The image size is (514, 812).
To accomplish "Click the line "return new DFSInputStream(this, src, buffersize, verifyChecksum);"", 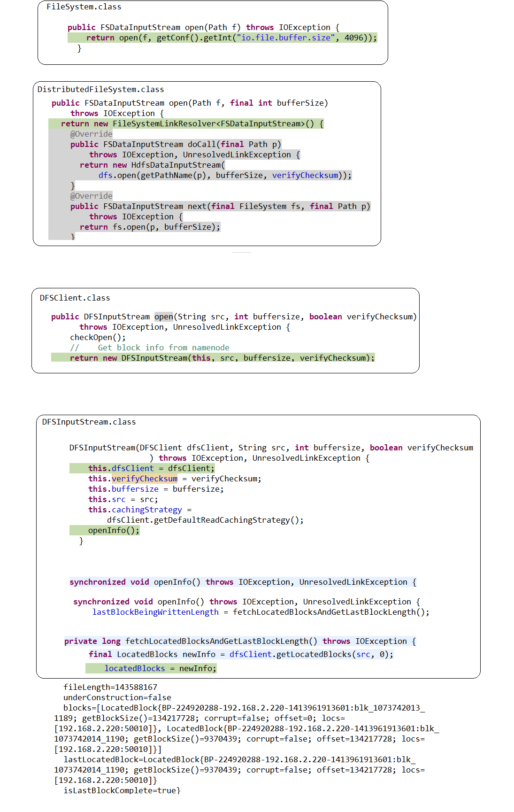I will click(x=222, y=358).
